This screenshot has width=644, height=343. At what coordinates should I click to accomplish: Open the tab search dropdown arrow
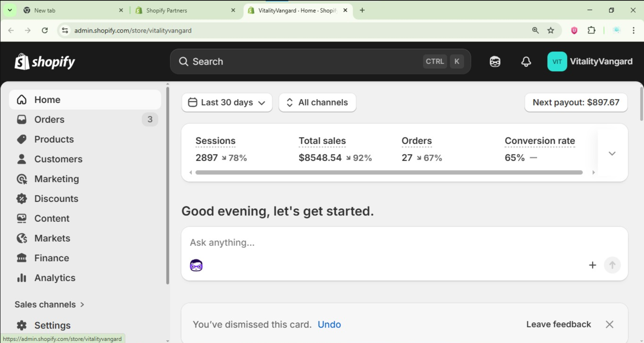coord(10,10)
